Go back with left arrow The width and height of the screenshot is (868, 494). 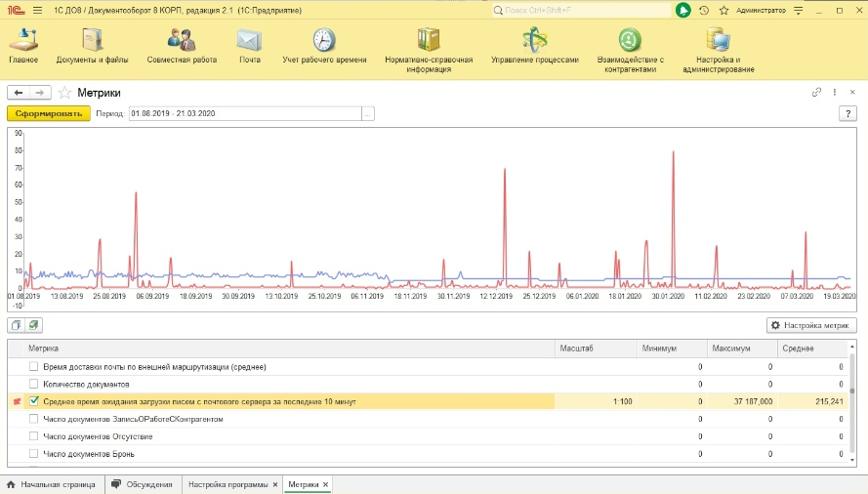(19, 93)
